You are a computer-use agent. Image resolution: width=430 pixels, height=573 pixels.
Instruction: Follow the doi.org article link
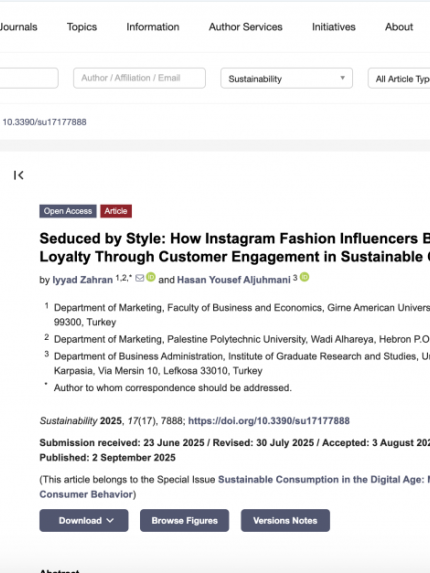[269, 421]
